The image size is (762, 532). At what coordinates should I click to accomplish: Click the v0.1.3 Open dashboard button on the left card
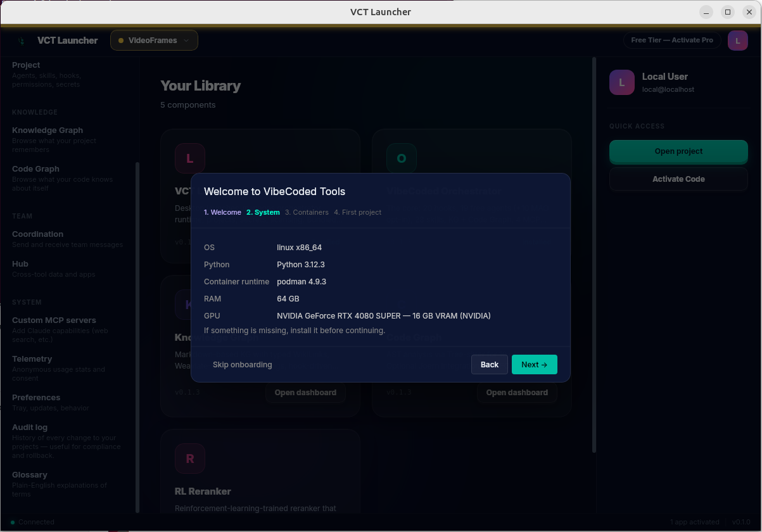(x=305, y=393)
